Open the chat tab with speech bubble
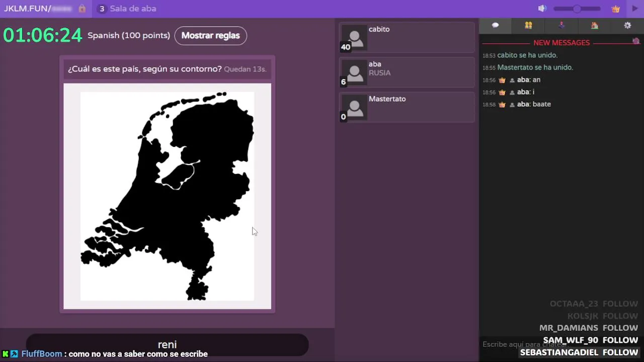 click(495, 25)
